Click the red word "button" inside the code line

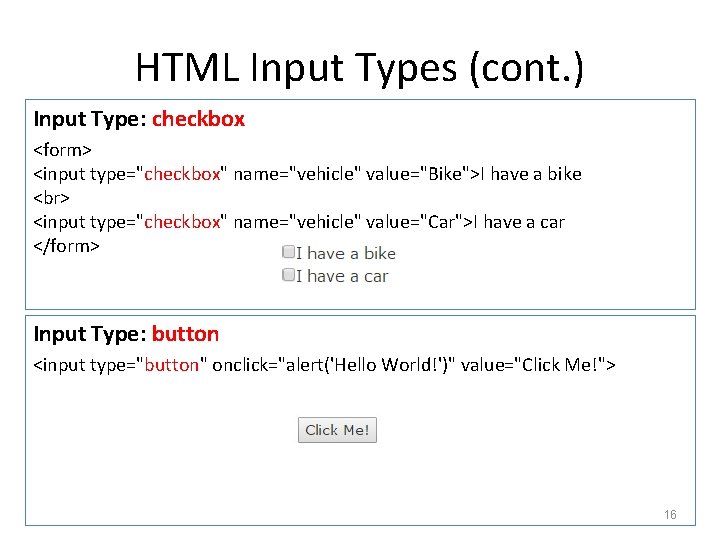[x=172, y=365]
